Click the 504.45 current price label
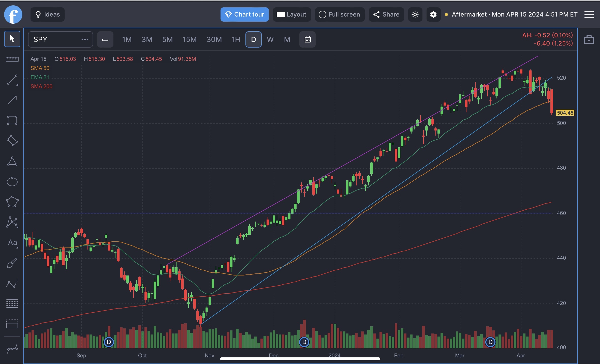The height and width of the screenshot is (364, 600). [x=565, y=113]
